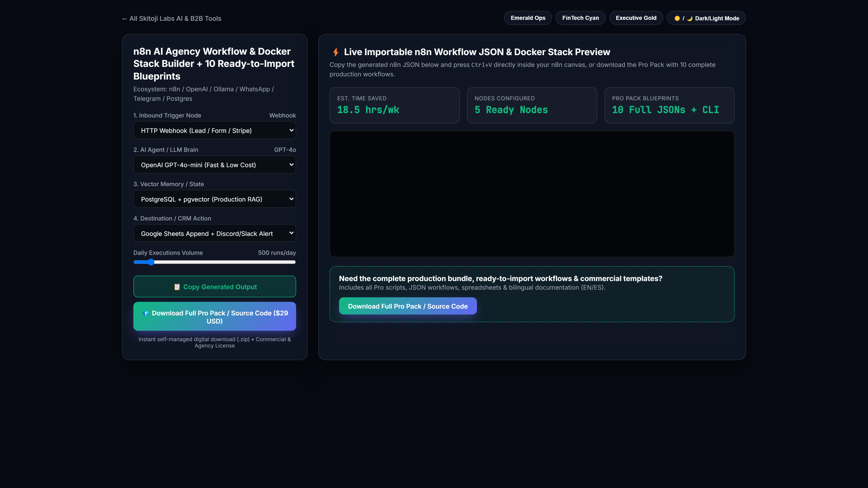Click the lightning bolt icon beside Live Importable heading

coord(336,52)
